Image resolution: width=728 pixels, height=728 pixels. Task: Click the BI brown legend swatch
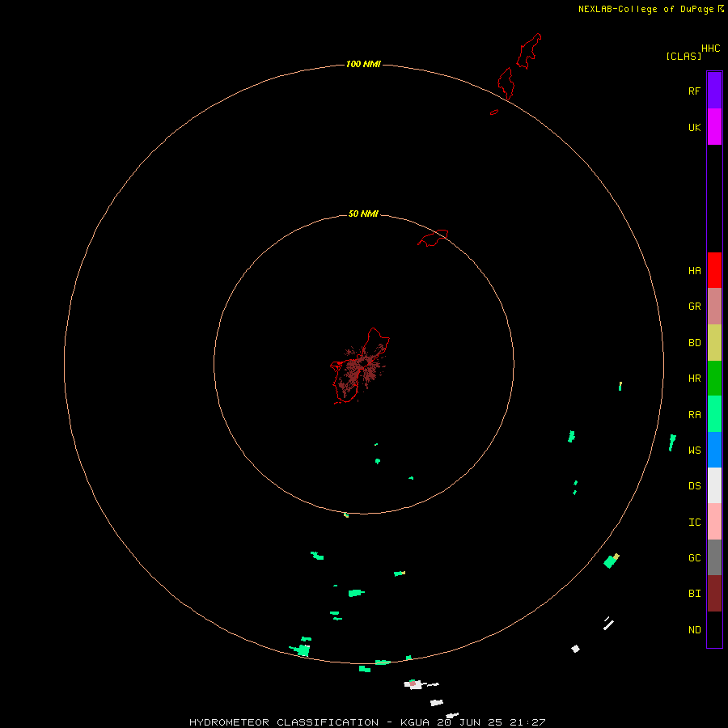(714, 594)
